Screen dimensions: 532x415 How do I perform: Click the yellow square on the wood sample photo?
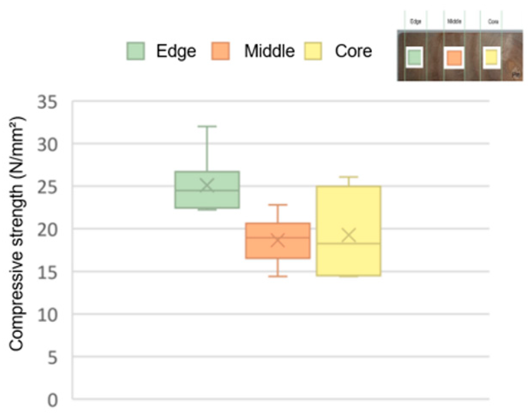click(491, 57)
